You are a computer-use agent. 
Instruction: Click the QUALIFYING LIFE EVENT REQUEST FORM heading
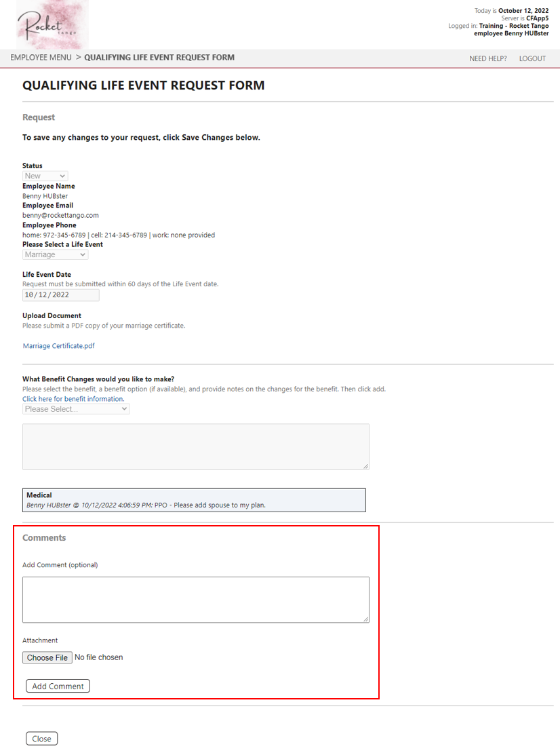point(143,85)
